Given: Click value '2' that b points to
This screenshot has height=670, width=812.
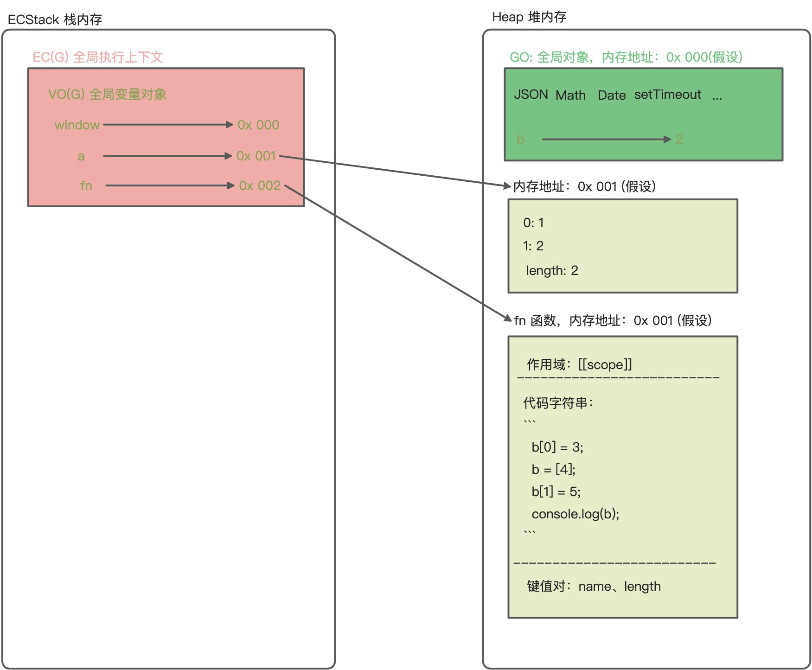Looking at the screenshot, I should [x=679, y=139].
